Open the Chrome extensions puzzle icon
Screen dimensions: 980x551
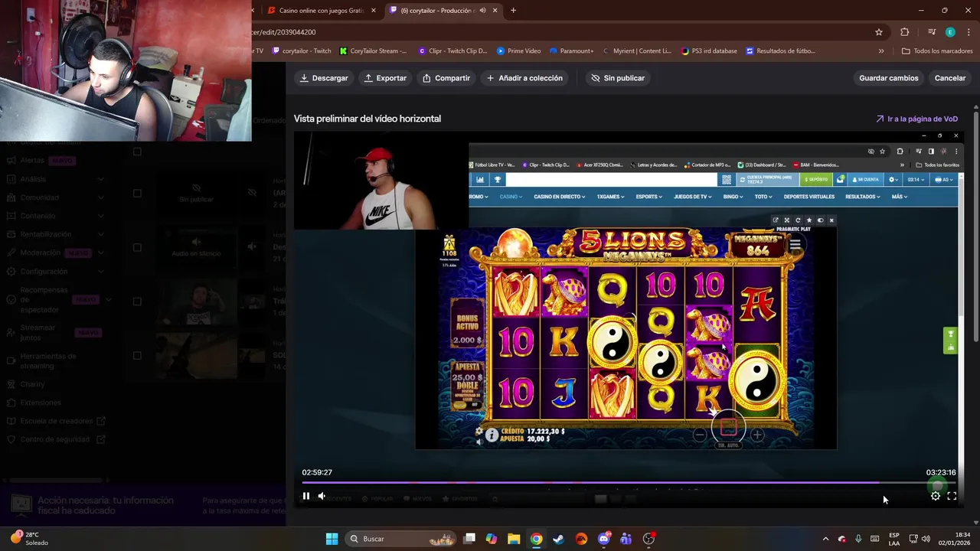tap(905, 32)
